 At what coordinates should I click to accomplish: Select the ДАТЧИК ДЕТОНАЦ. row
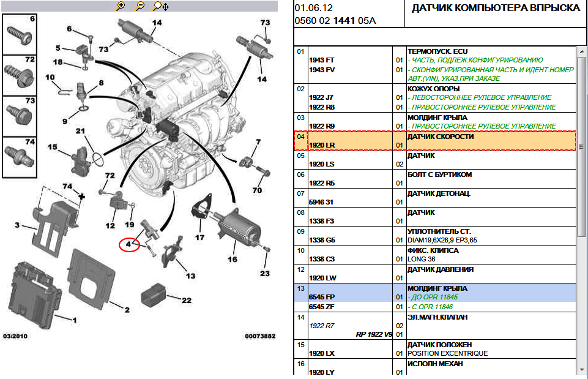click(x=439, y=193)
